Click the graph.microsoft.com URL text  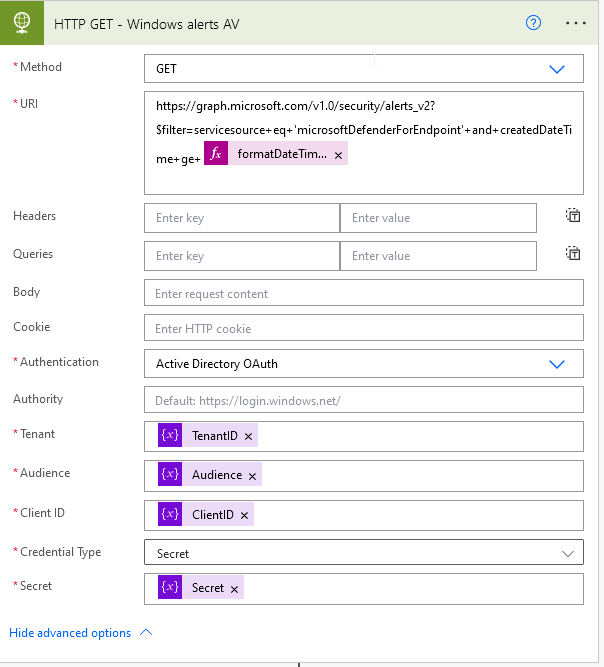(x=296, y=106)
